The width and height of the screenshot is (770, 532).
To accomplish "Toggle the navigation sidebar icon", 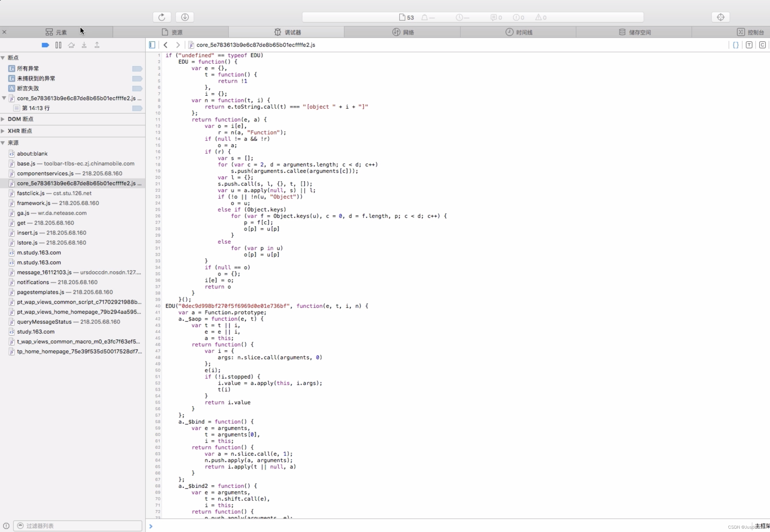I will (152, 45).
